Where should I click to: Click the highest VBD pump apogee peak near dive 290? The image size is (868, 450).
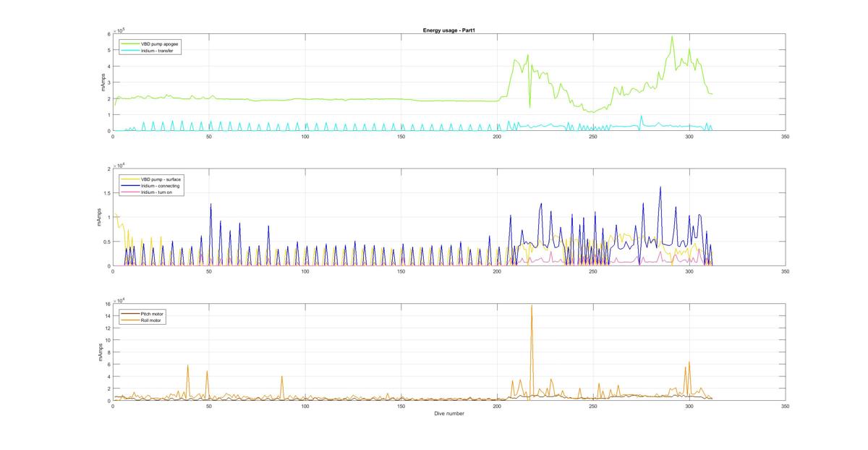click(672, 38)
